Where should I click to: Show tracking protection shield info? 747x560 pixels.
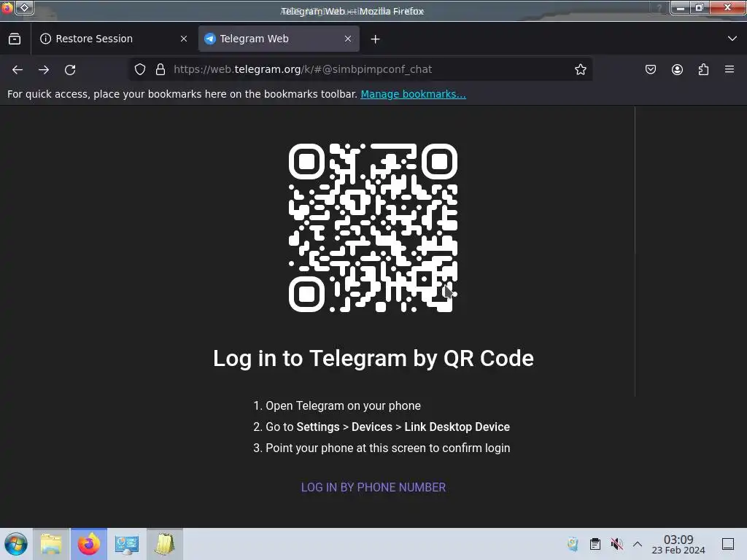[x=139, y=69]
